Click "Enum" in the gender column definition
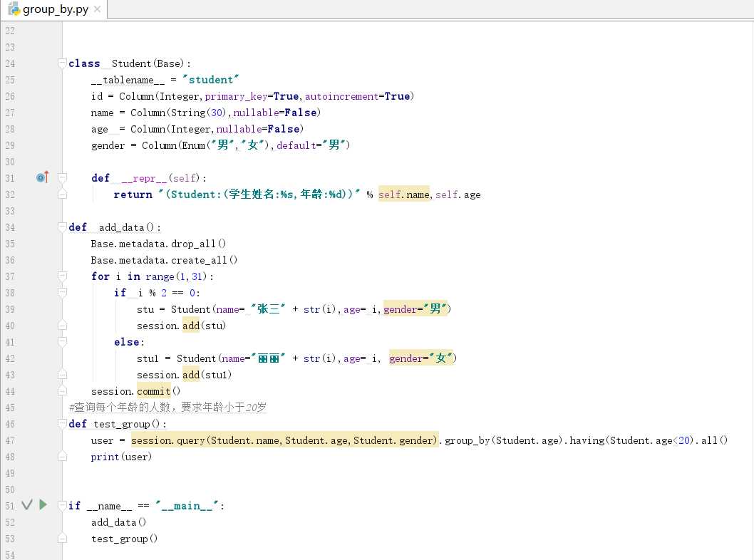 coord(193,145)
